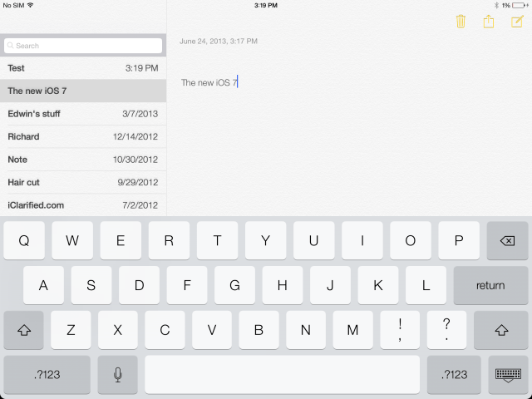
Task: Click in the Search notes field
Action: click(83, 46)
